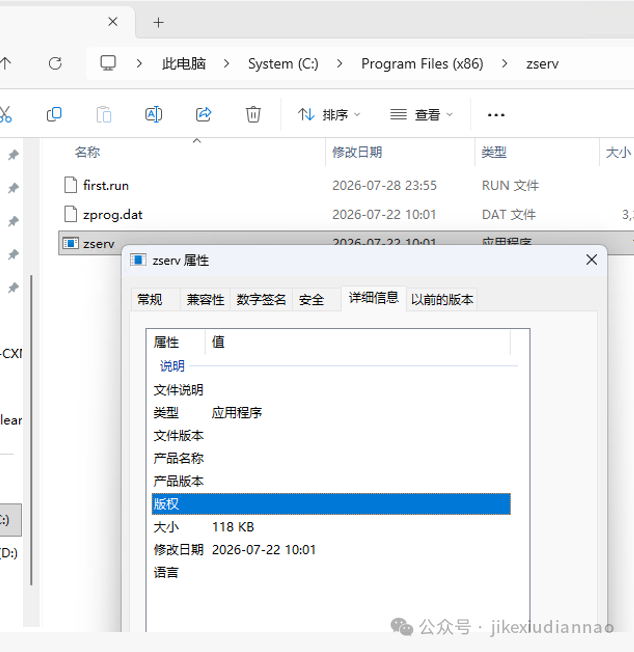Select the 类型 应用程序 property row

point(331,413)
